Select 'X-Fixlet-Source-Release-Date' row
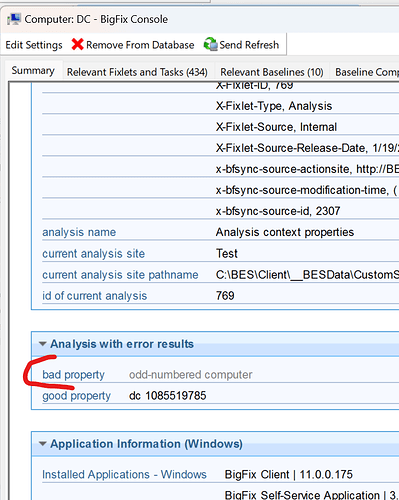The height and width of the screenshot is (500, 399). tap(307, 148)
